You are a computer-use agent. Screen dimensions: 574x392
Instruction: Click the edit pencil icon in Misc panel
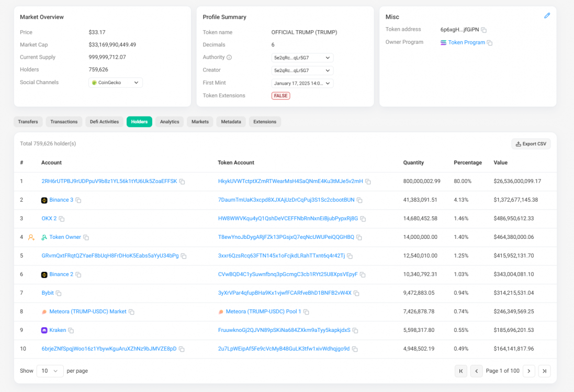547,16
